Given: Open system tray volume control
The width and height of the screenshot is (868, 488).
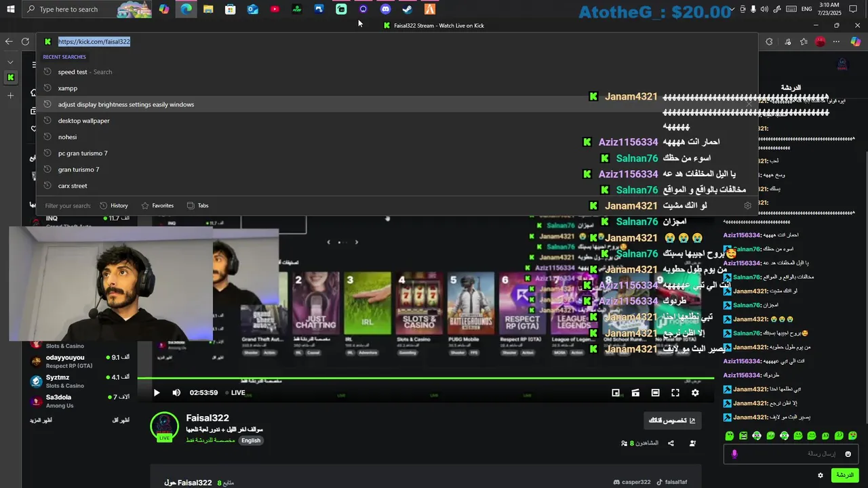Looking at the screenshot, I should [x=764, y=9].
